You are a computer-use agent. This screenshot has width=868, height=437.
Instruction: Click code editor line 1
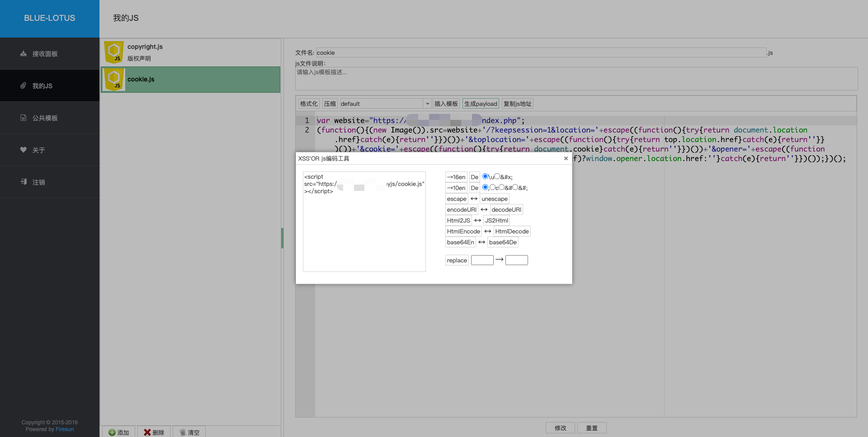(x=585, y=120)
